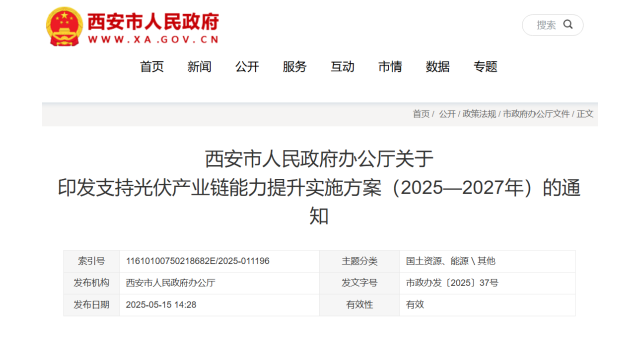Click the 发文字号 label cell
The image size is (640, 360).
tap(360, 283)
